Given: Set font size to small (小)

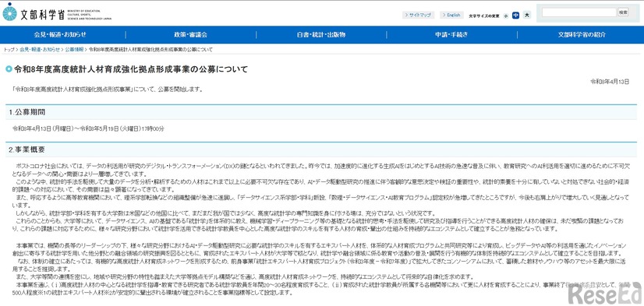Looking at the screenshot, I should click(506, 16).
